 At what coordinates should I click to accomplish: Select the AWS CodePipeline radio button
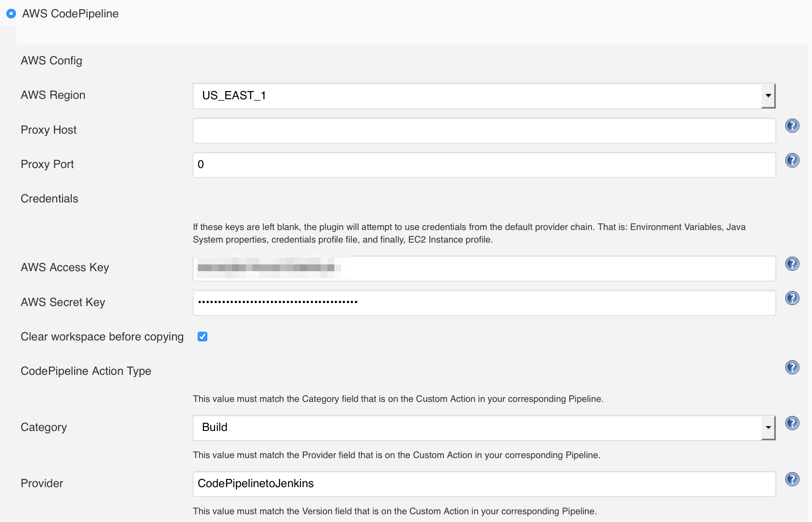click(x=11, y=14)
